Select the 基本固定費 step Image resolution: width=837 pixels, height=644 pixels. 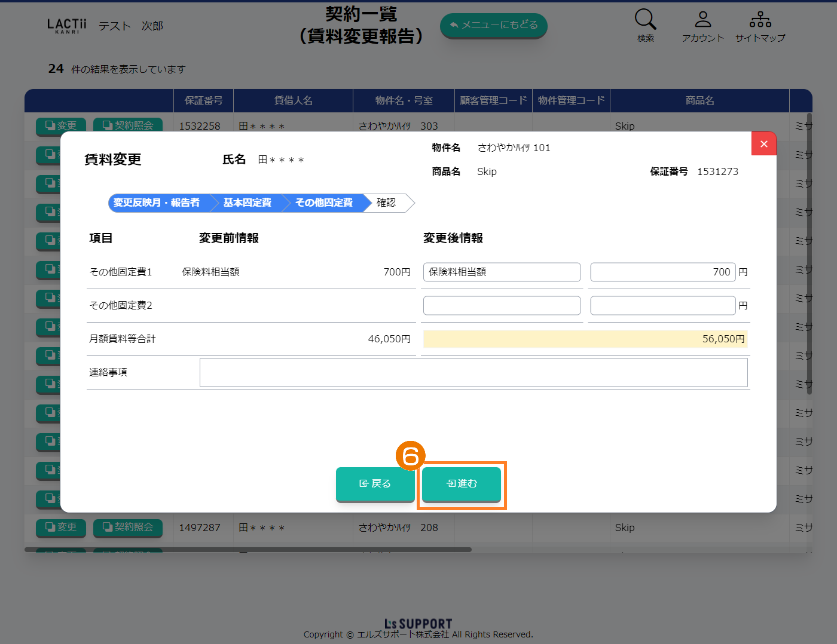click(248, 203)
